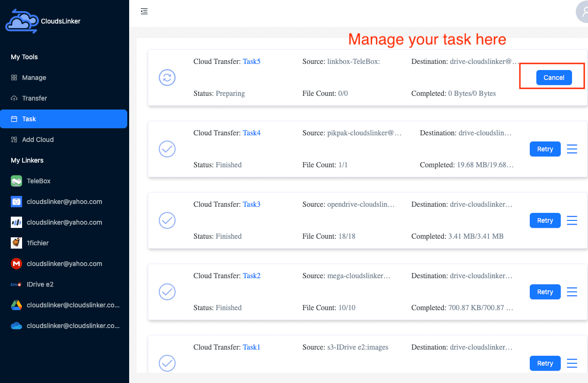Open the user avatar in the top corner
The width and height of the screenshot is (588, 383).
tap(582, 11)
